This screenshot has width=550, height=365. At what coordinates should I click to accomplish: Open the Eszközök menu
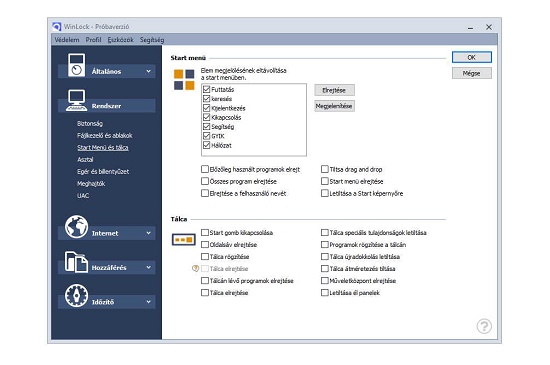click(x=120, y=40)
